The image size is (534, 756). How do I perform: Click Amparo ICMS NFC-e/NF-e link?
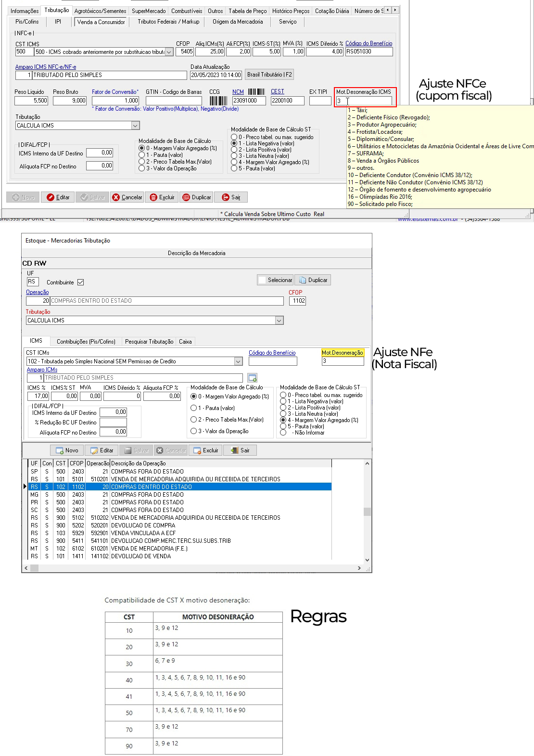[x=46, y=67]
